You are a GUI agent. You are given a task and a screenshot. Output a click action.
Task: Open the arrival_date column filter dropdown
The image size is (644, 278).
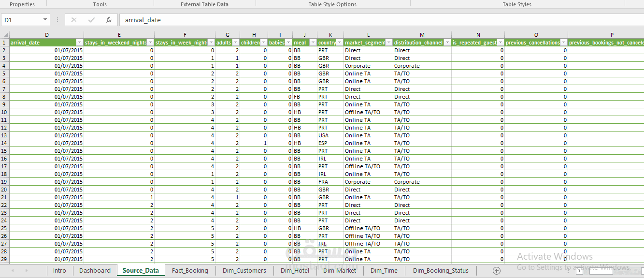pyautogui.click(x=80, y=43)
